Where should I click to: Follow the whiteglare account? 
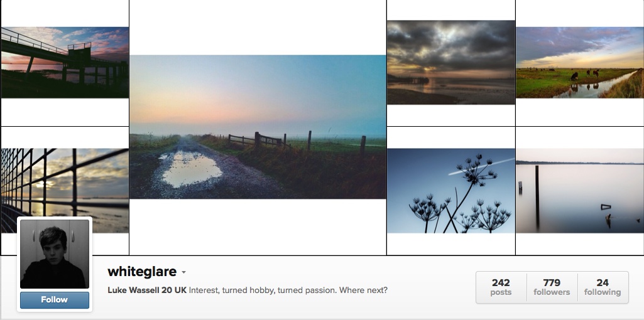[x=55, y=300]
